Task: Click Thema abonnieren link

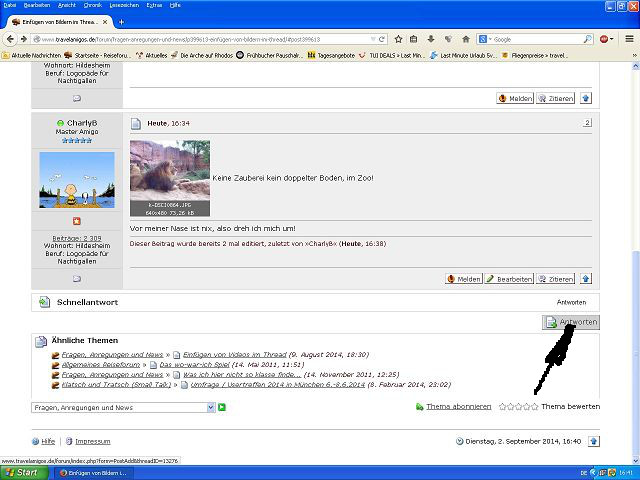Action: click(457, 407)
